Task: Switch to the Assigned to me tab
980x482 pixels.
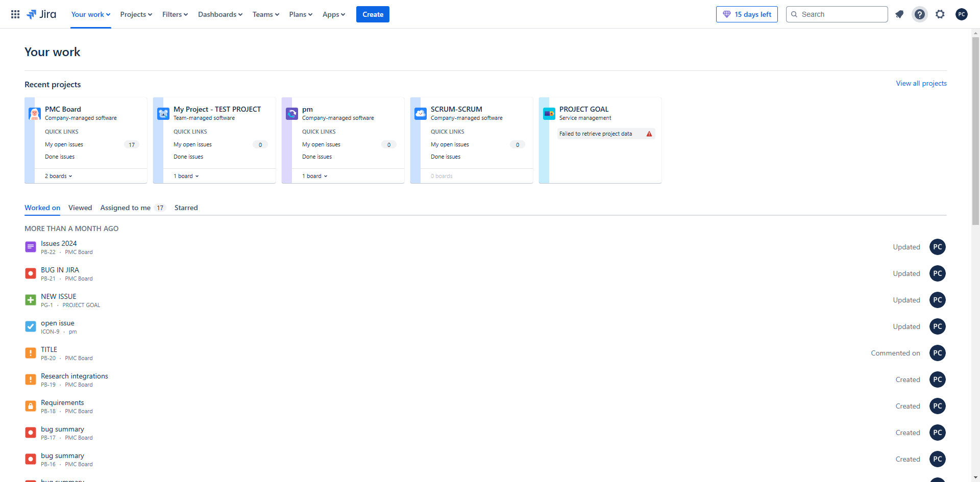Action: point(126,208)
